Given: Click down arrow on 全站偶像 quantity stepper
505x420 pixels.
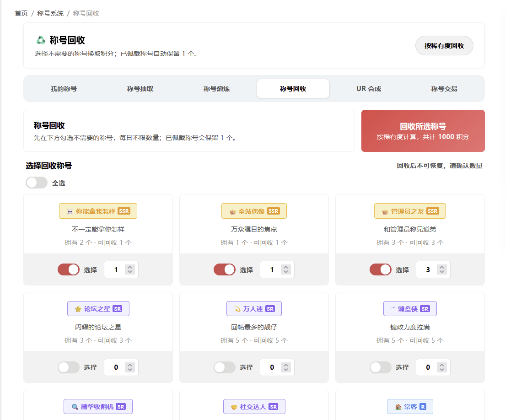Looking at the screenshot, I should [286, 272].
